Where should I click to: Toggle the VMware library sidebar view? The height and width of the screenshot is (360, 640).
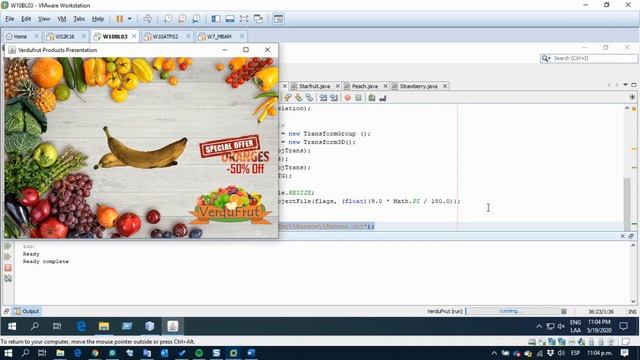point(216,19)
